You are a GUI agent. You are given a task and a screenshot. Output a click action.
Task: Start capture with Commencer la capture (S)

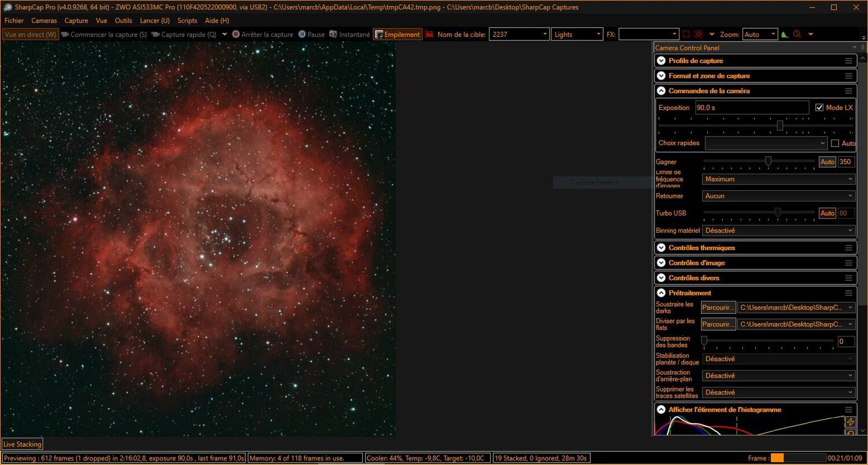pos(104,35)
